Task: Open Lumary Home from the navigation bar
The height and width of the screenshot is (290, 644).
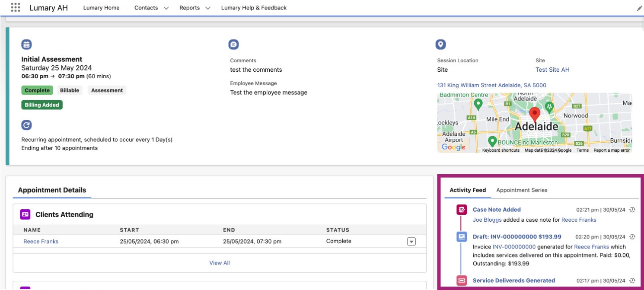Action: [x=101, y=7]
